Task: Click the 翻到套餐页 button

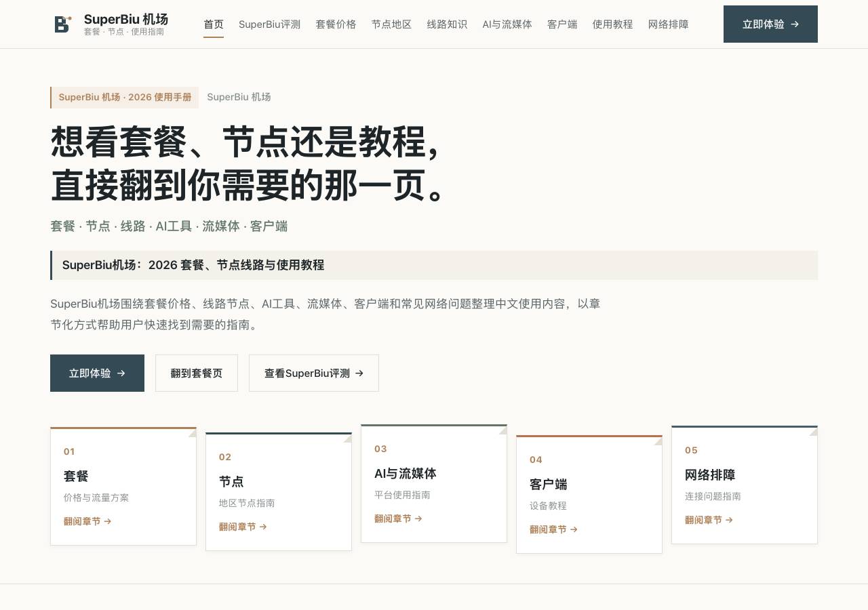Action: (197, 373)
